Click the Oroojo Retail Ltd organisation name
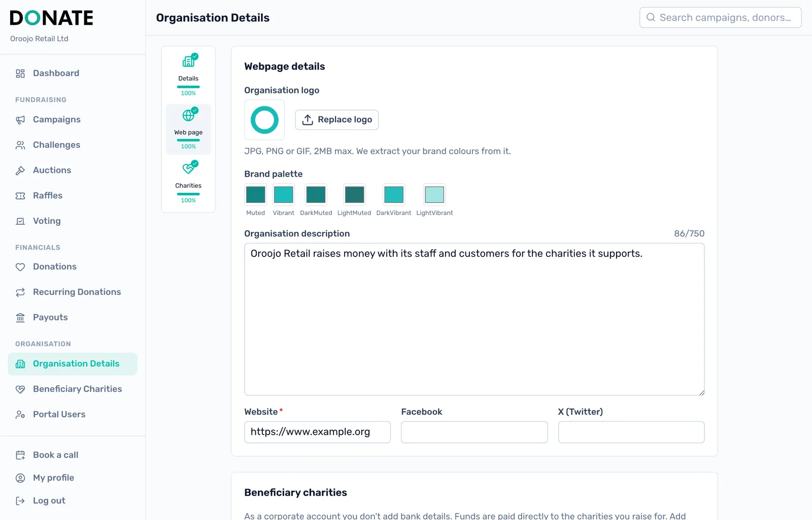812x520 pixels. pyautogui.click(x=39, y=39)
